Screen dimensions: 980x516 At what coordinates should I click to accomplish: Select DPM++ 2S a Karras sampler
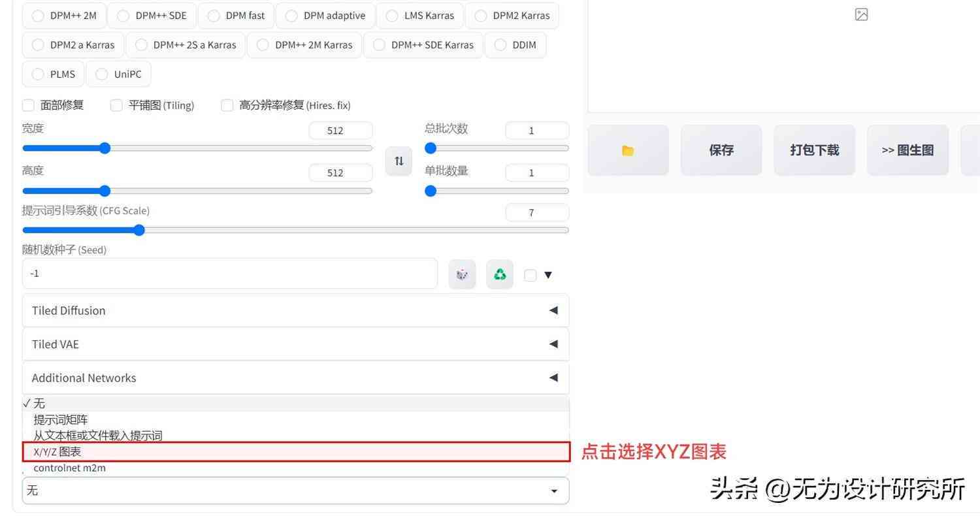tap(186, 45)
